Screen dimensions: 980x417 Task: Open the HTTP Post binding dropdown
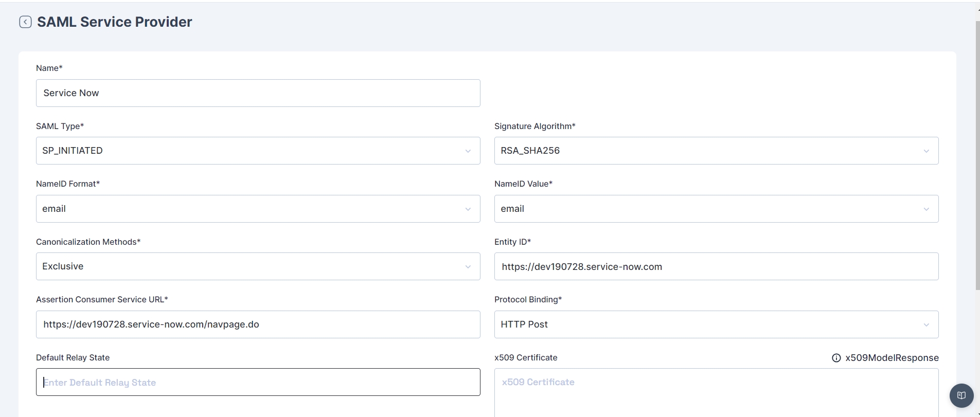coord(705,324)
